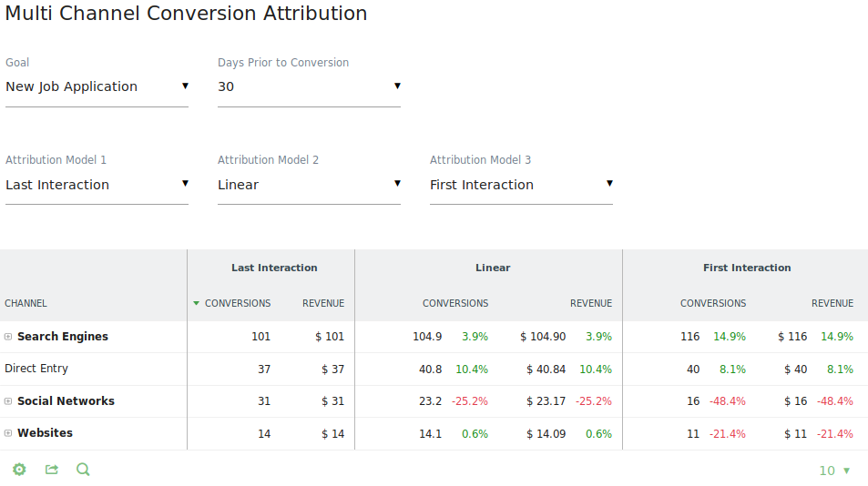
Task: Click the green sort arrow beside Conversions
Action: (196, 303)
